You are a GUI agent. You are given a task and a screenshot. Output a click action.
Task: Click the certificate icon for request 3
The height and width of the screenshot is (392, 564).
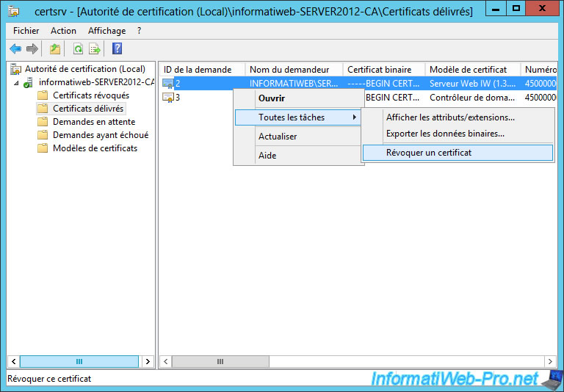click(x=167, y=97)
